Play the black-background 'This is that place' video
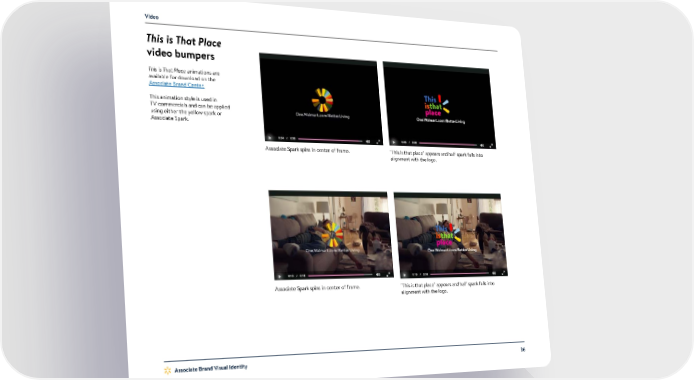The height and width of the screenshot is (380, 694). (x=393, y=142)
